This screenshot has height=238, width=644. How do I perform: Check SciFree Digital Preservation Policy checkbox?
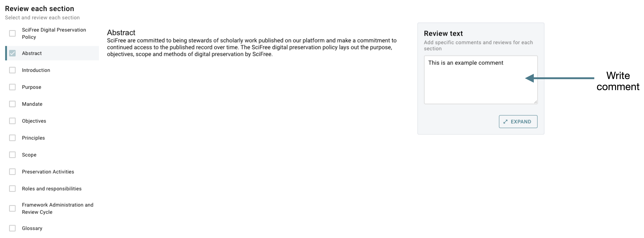(x=12, y=33)
